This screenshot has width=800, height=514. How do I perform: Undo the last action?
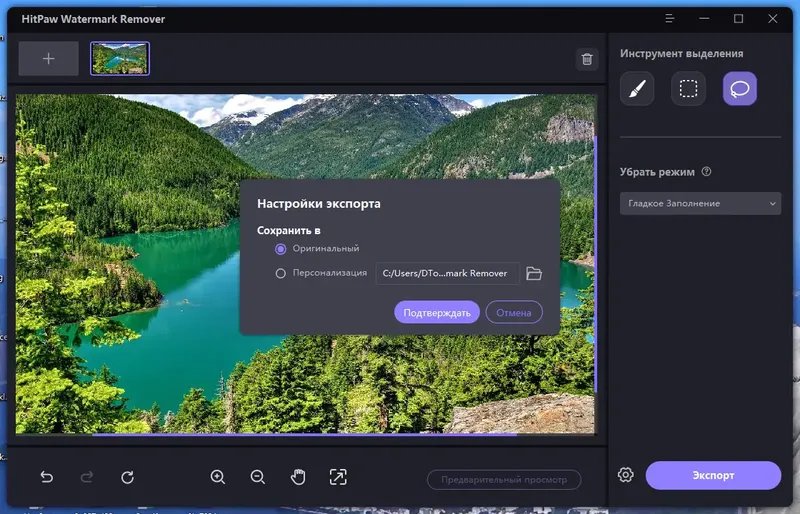tap(46, 477)
